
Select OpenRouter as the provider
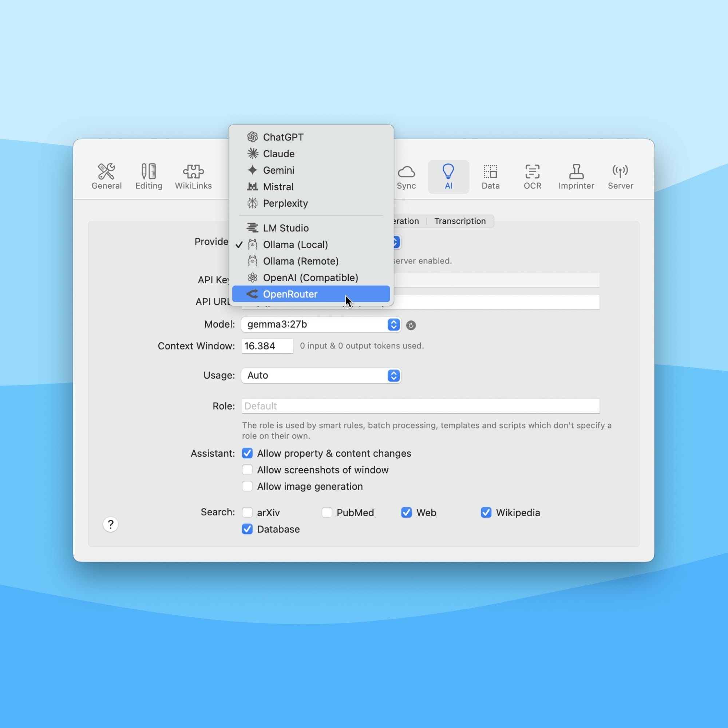pyautogui.click(x=311, y=294)
